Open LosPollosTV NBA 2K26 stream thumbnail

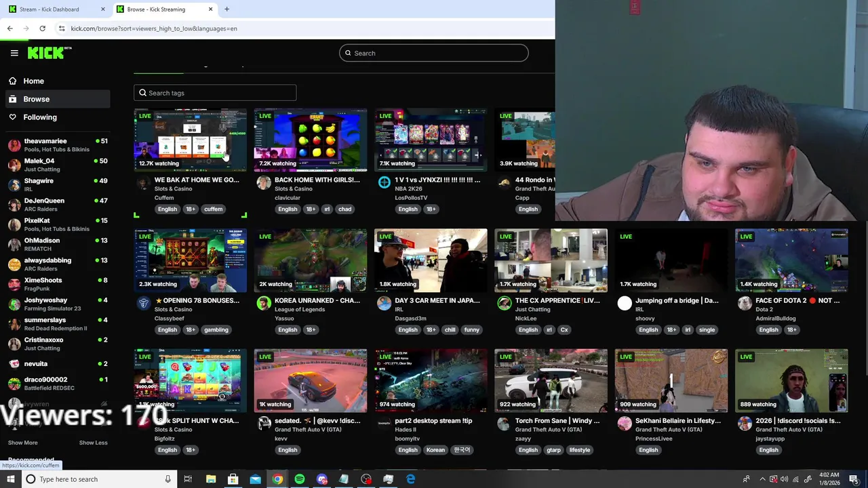431,140
